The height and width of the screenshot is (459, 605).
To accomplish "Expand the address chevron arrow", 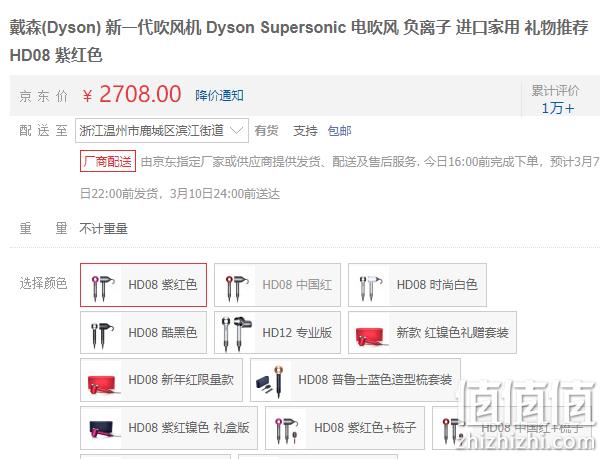I will coord(236,130).
